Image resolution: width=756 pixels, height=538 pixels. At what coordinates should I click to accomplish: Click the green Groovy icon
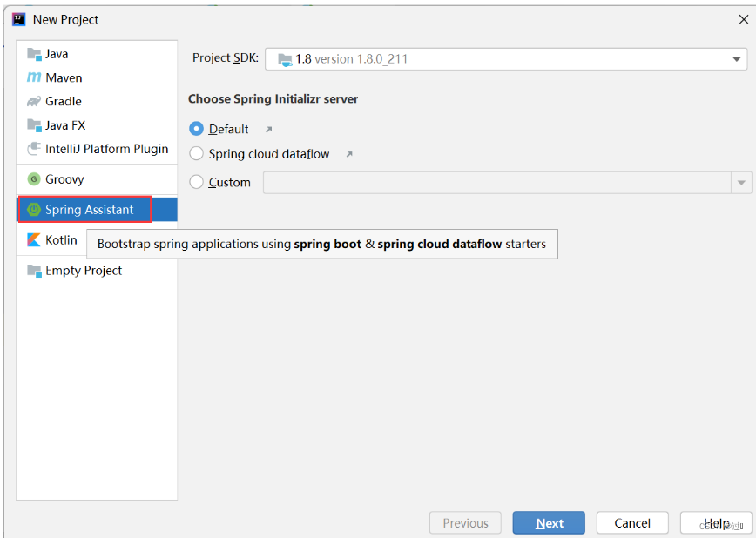[x=34, y=179]
